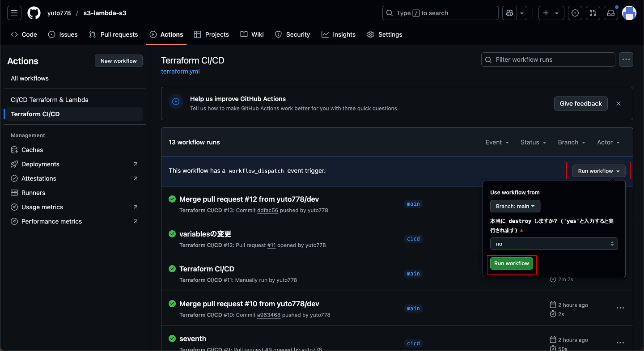Switch to the Code tab
Viewport: 644px width, 351px height.
click(24, 34)
